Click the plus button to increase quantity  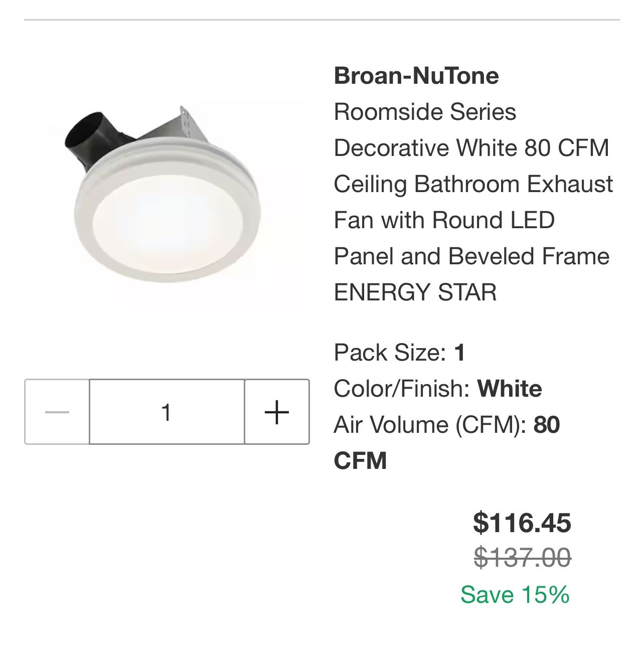coord(277,412)
